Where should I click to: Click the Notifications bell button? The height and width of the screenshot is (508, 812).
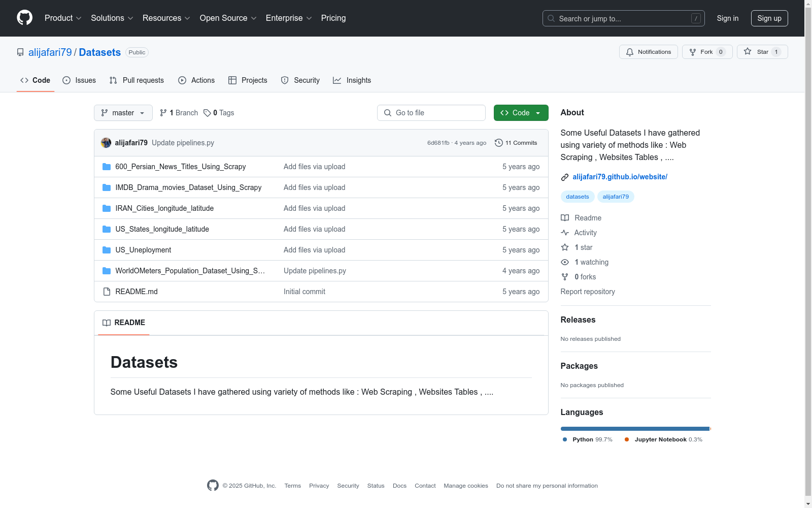point(648,52)
